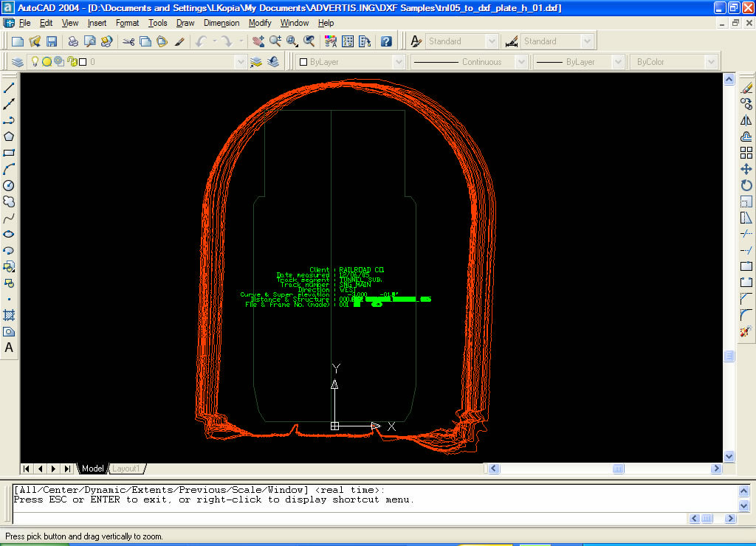Viewport: 756px width, 546px height.
Task: Select the Offset modify tool
Action: (x=746, y=136)
